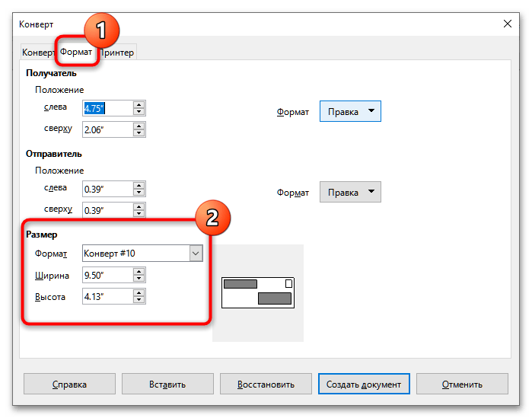The width and height of the screenshot is (532, 418).
Task: Increase recipient слева position value
Action: click(138, 104)
